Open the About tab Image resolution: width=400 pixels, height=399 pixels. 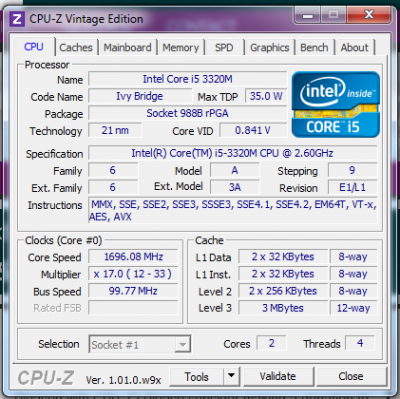[354, 48]
